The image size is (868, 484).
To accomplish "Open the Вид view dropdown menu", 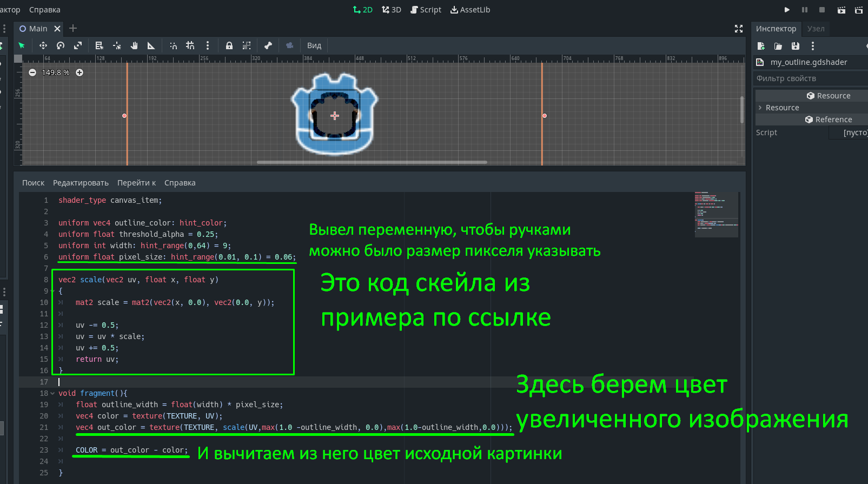I will click(314, 46).
